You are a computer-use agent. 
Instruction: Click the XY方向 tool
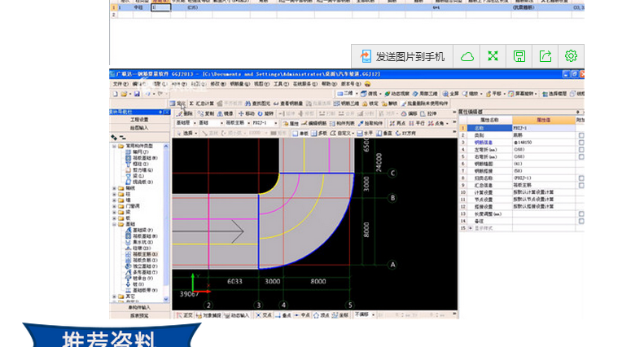[405, 134]
